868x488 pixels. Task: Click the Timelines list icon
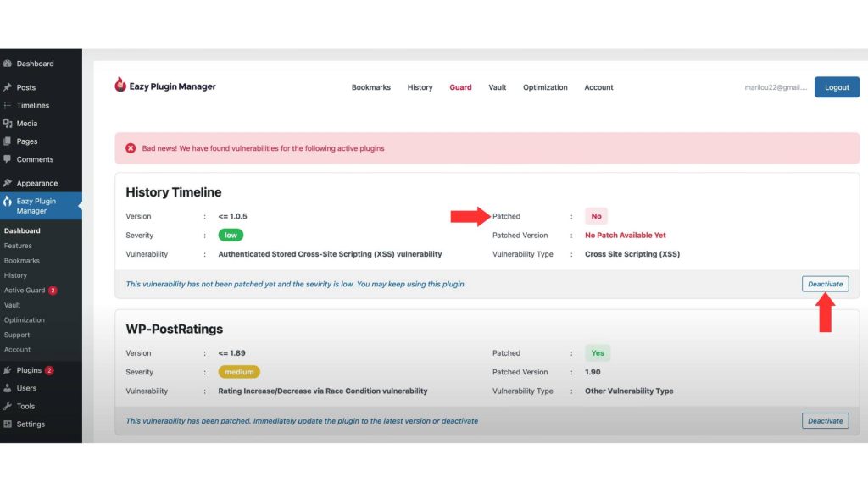pos(7,105)
